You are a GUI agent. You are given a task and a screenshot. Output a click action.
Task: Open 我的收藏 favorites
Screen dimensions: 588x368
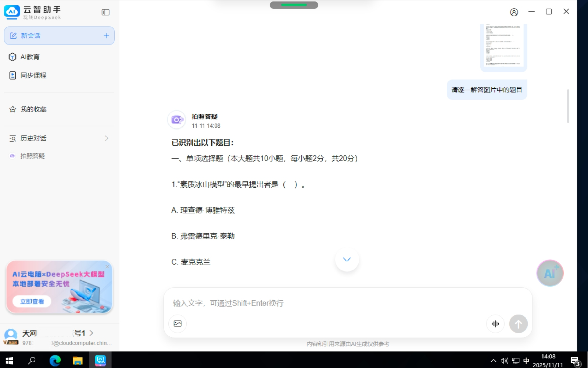33,109
